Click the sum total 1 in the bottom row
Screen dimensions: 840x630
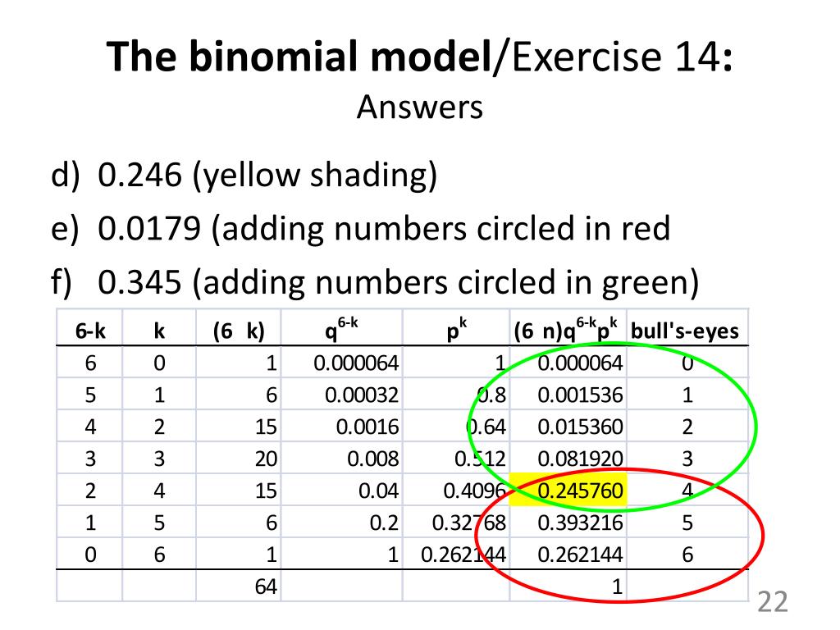617,587
